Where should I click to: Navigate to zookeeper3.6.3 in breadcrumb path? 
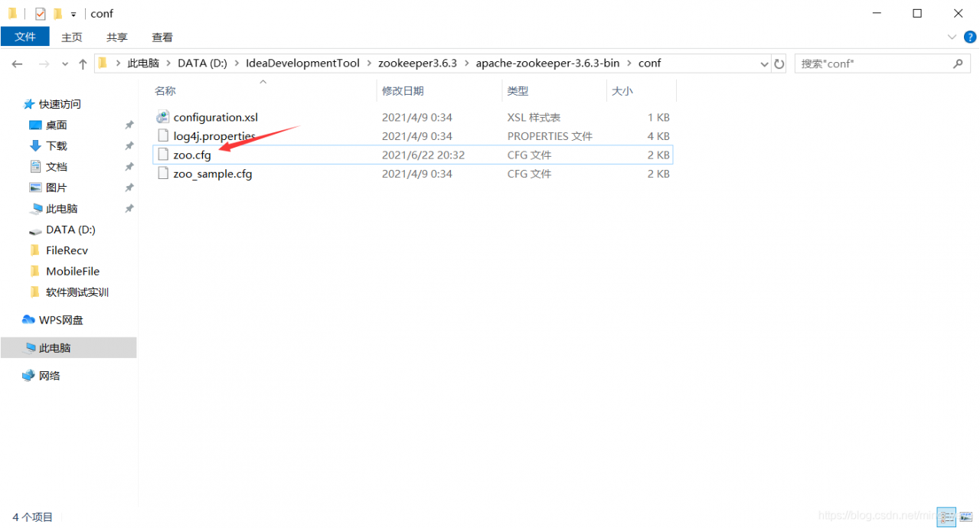(x=417, y=64)
